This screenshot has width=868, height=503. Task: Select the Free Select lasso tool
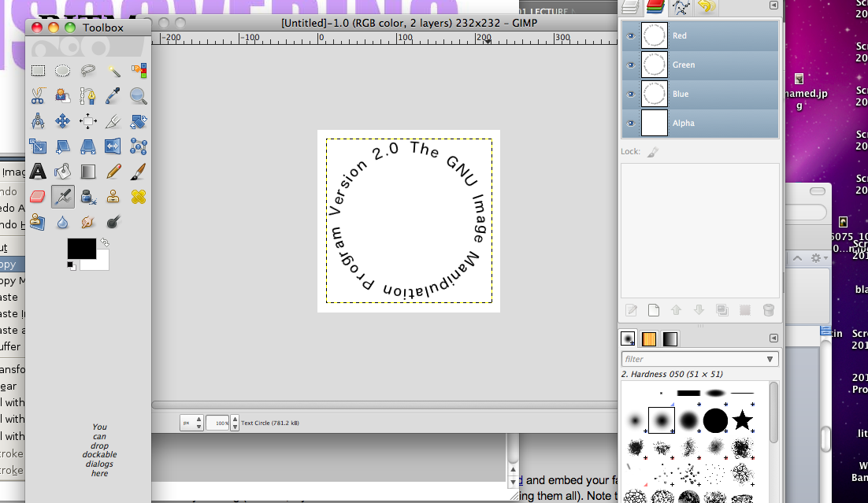coord(87,70)
